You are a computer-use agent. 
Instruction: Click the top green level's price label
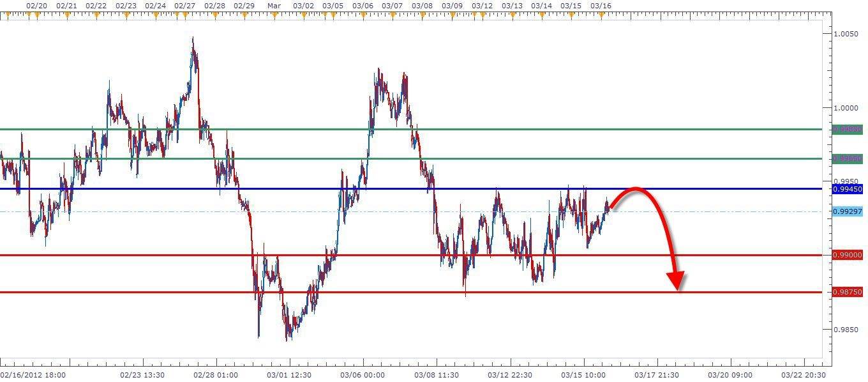tap(848, 129)
